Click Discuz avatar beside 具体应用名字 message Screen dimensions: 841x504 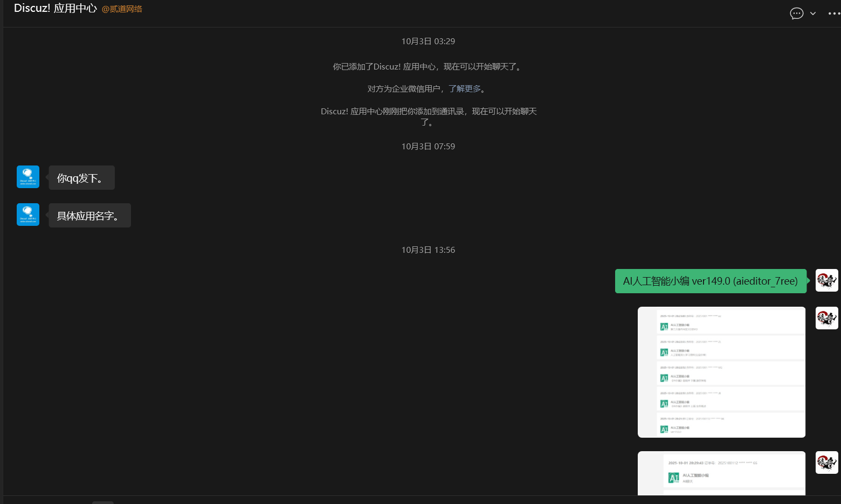coord(28,215)
